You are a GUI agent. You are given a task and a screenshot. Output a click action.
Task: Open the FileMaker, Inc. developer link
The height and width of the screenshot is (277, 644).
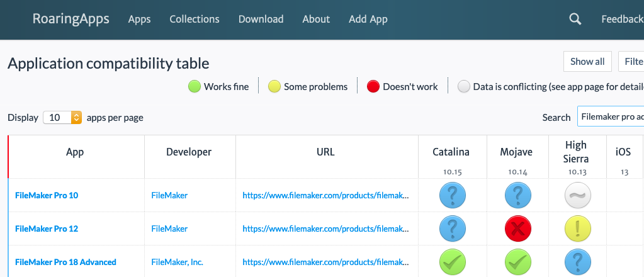click(x=177, y=262)
